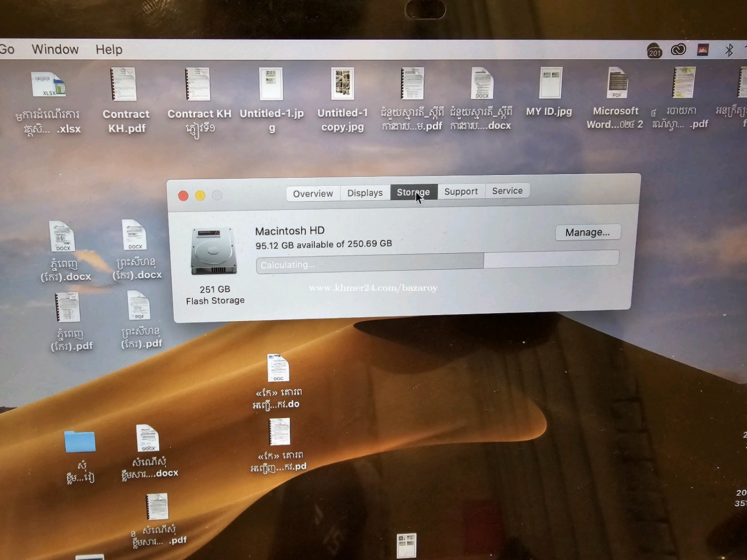Click the round 201 badge menu bar icon
Image resolution: width=747 pixels, height=560 pixels.
pos(654,51)
